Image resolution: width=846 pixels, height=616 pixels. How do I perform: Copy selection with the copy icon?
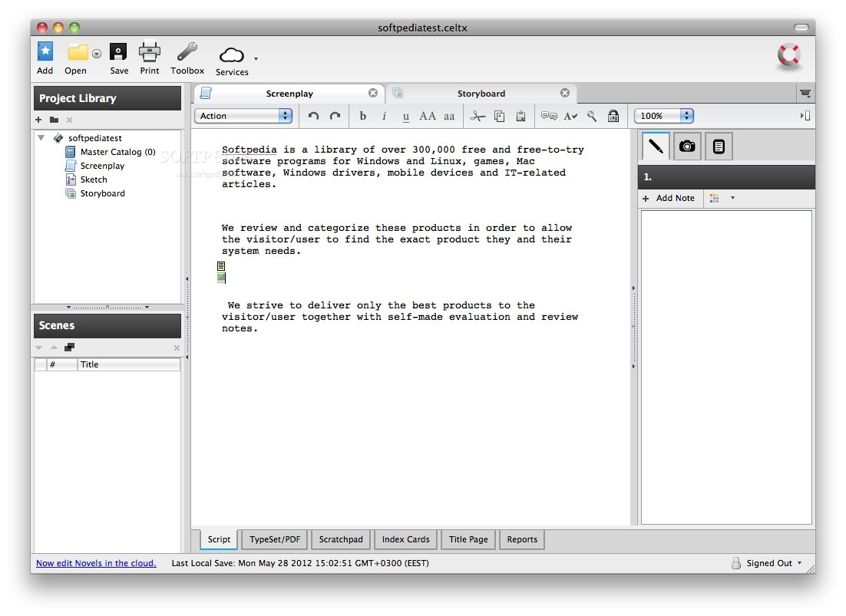[500, 116]
